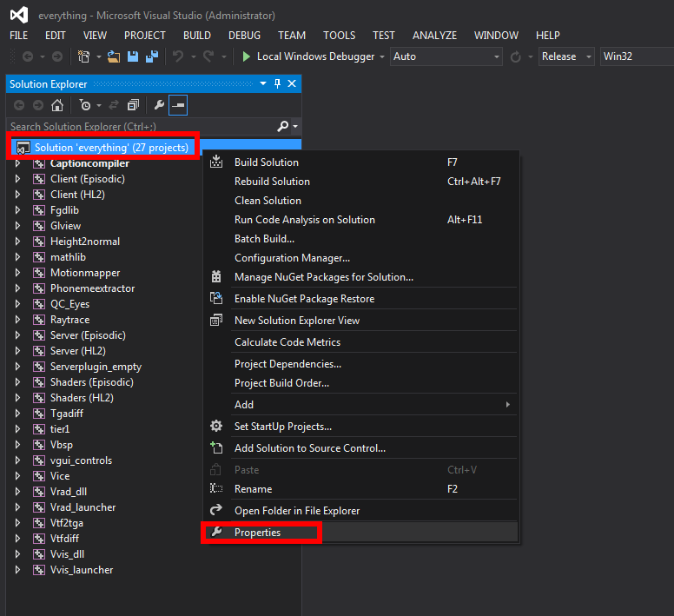Image resolution: width=674 pixels, height=616 pixels.
Task: Expand the Server (HL2) project node
Action: click(17, 351)
